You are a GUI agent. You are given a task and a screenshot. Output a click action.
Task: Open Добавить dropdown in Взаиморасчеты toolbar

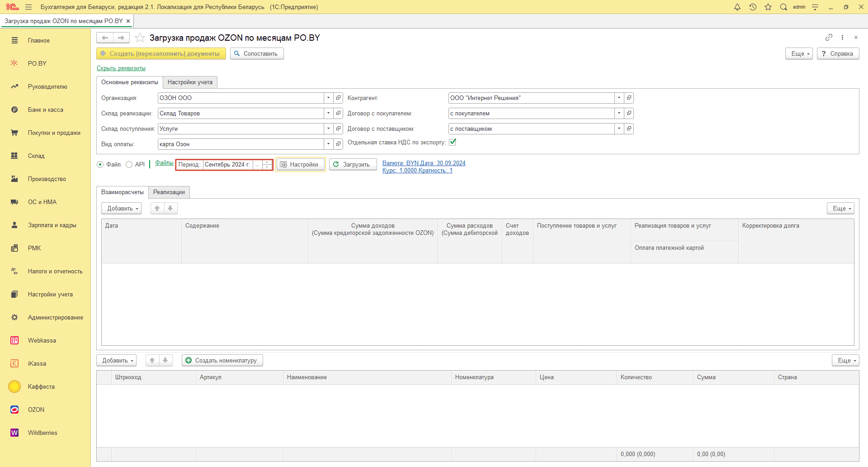(x=122, y=208)
